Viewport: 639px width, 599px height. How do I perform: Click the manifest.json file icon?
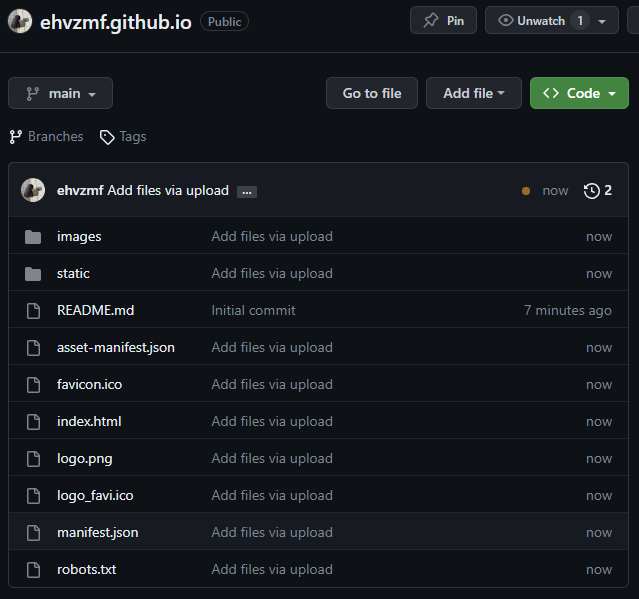pyautogui.click(x=33, y=533)
